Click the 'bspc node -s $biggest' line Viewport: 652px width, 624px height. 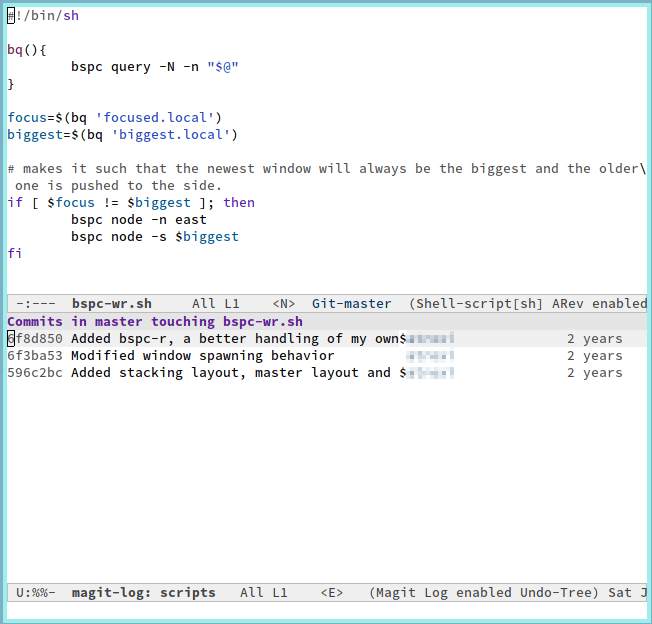click(x=155, y=237)
